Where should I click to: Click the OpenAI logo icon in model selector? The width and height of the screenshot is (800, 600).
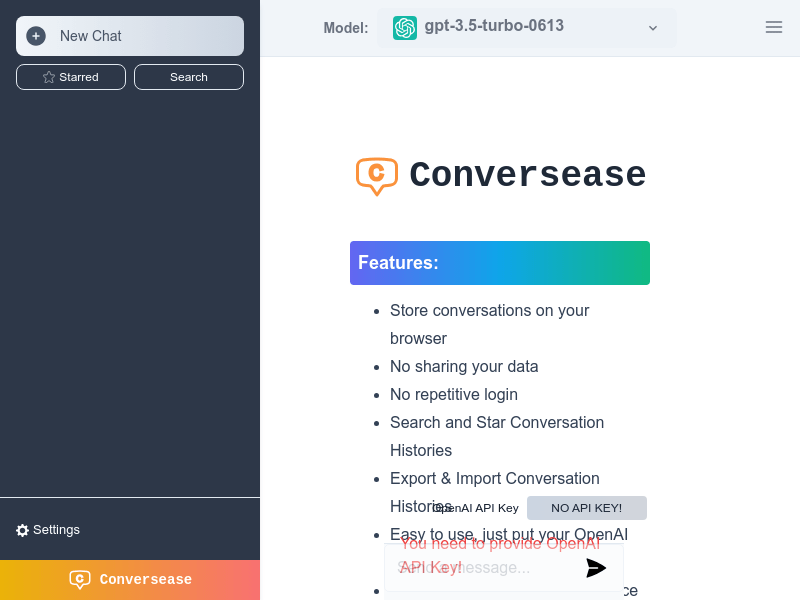pos(405,28)
